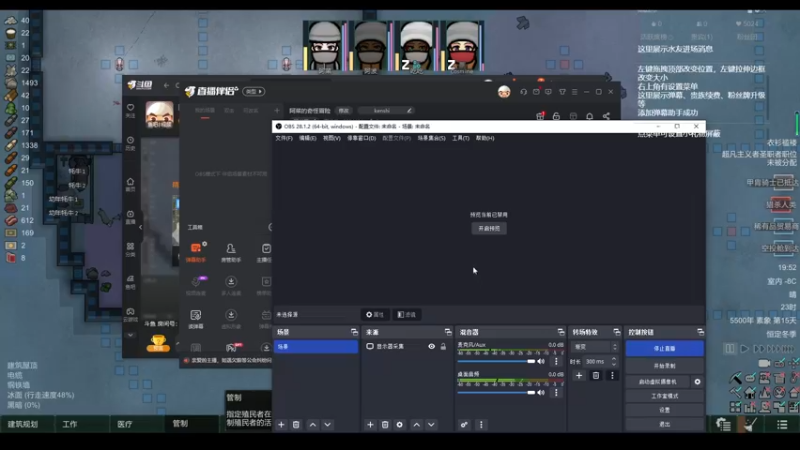Open Follow heart icon in Douyu sidebar

click(x=131, y=110)
